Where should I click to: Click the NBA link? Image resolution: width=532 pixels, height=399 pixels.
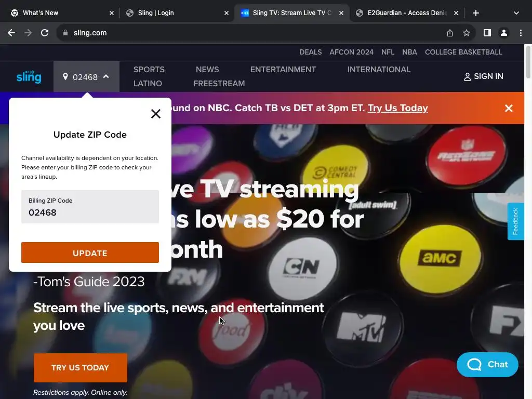tap(409, 52)
